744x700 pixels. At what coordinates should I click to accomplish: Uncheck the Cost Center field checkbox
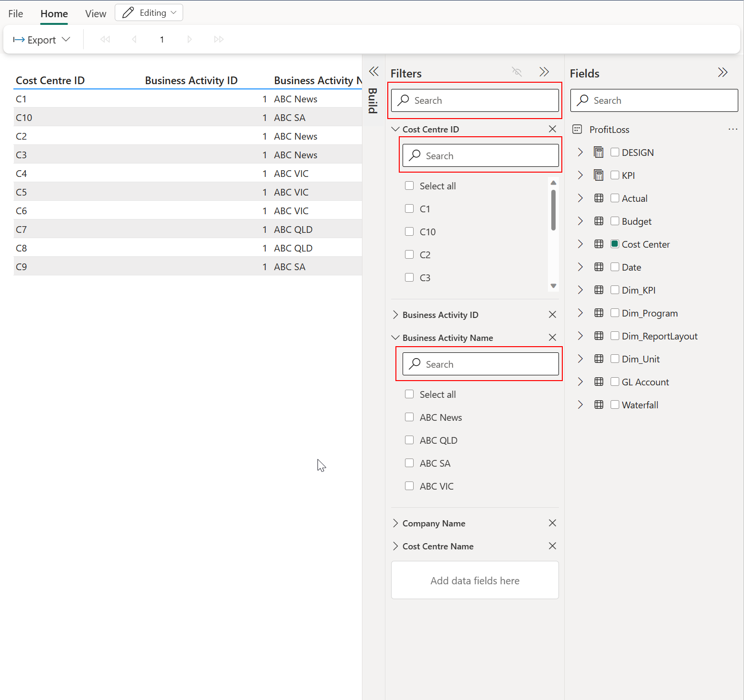(614, 244)
